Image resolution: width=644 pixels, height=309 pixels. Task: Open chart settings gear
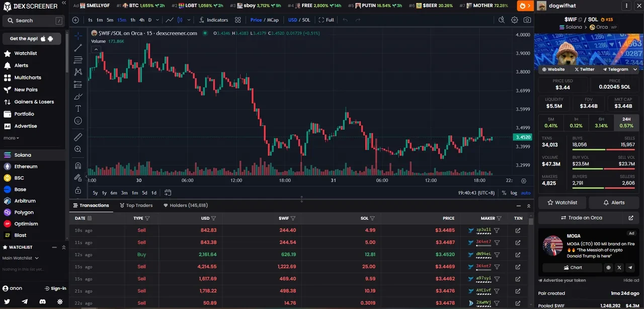[514, 20]
